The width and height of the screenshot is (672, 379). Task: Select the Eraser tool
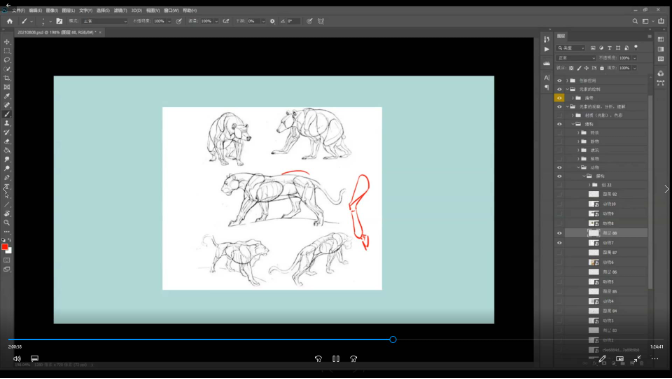(7, 141)
